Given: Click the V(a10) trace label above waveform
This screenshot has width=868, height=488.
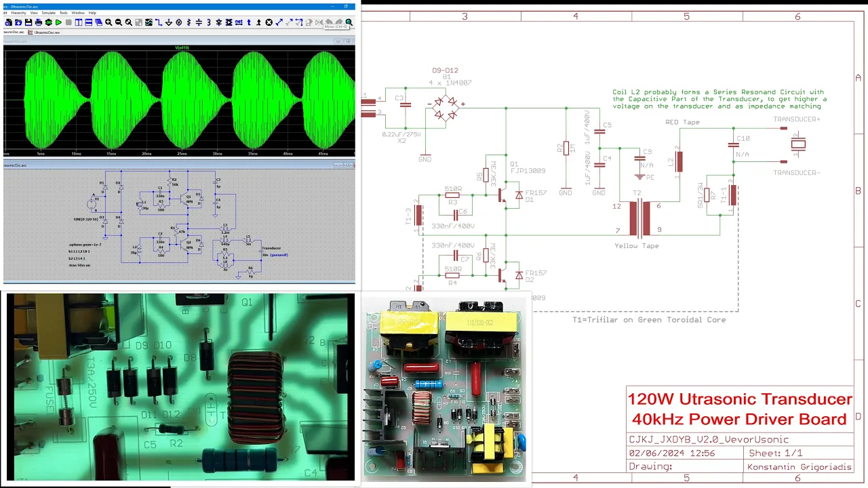Looking at the screenshot, I should coord(182,47).
